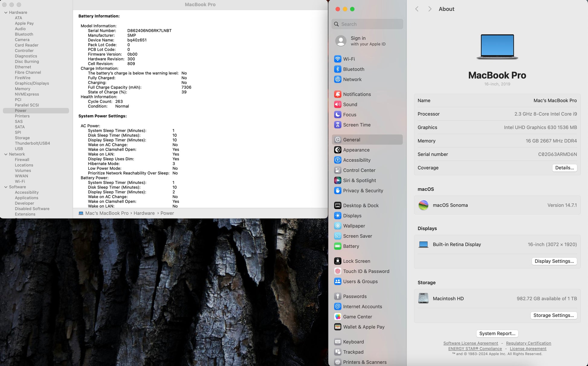Screen dimensions: 588x366
Task: Collapse the Network tree section
Action: 6,154
